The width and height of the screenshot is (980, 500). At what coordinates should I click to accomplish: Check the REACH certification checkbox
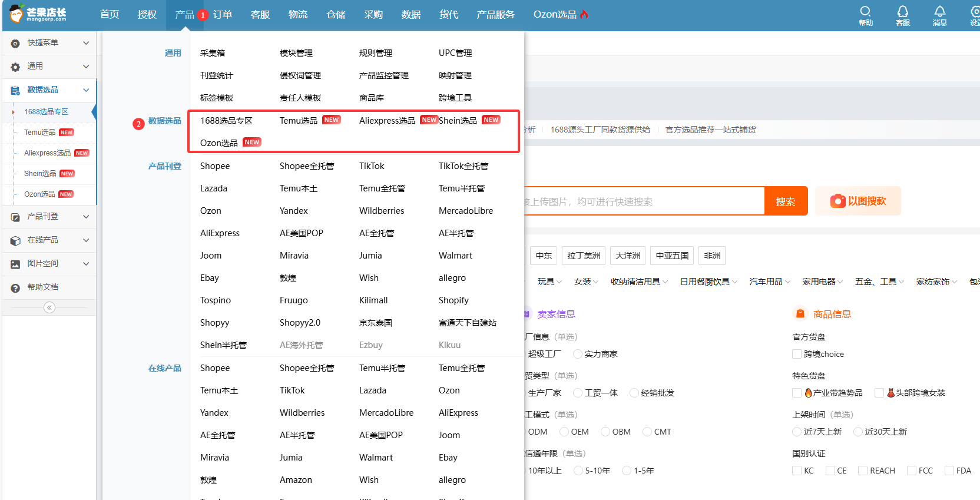(863, 471)
